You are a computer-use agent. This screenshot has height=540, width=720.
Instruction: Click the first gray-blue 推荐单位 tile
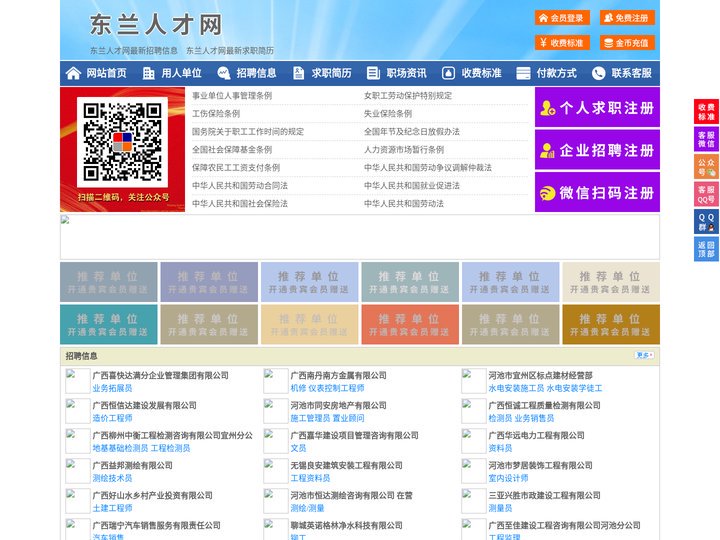(109, 282)
